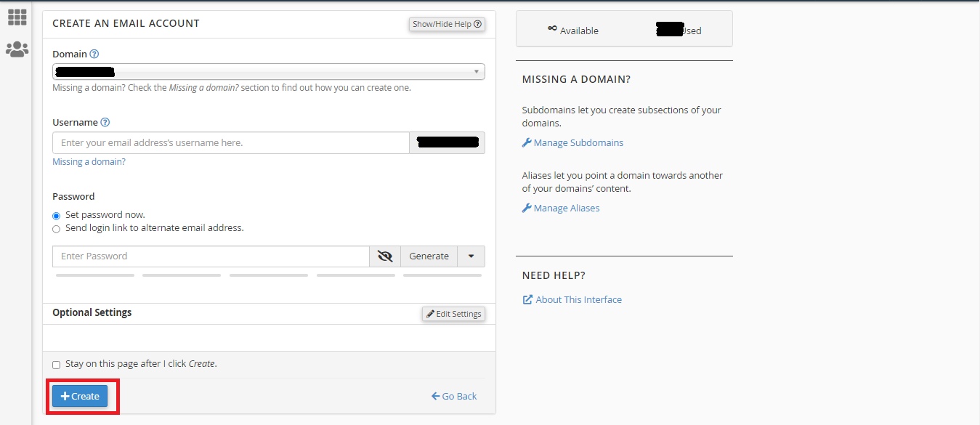Click the Missing a domain? link
Viewport: 980px width, 425px height.
coord(89,162)
